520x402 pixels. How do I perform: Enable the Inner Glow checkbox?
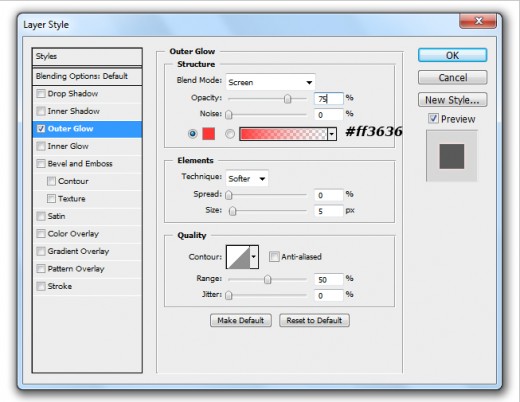pyautogui.click(x=41, y=146)
